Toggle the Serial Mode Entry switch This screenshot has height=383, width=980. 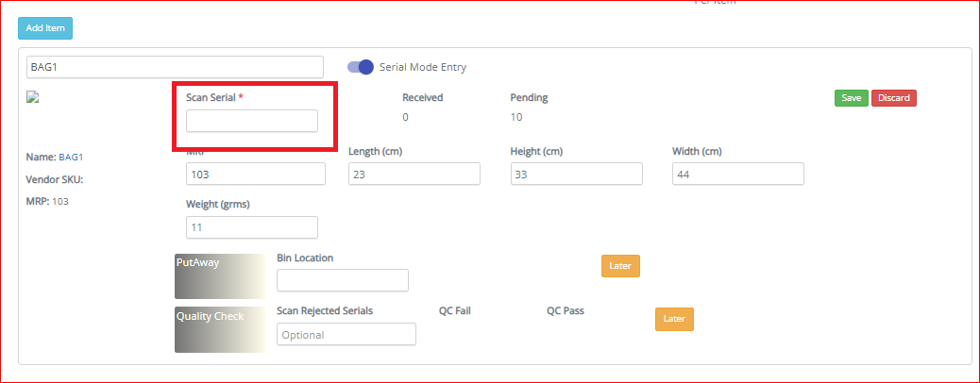pos(361,67)
